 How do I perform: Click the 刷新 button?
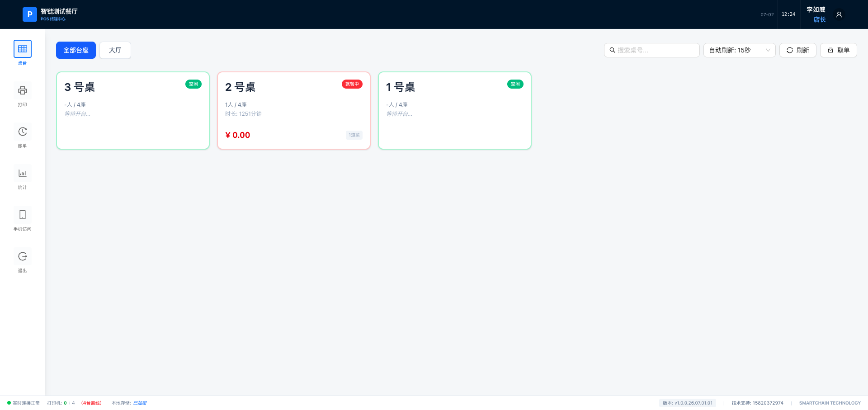798,50
